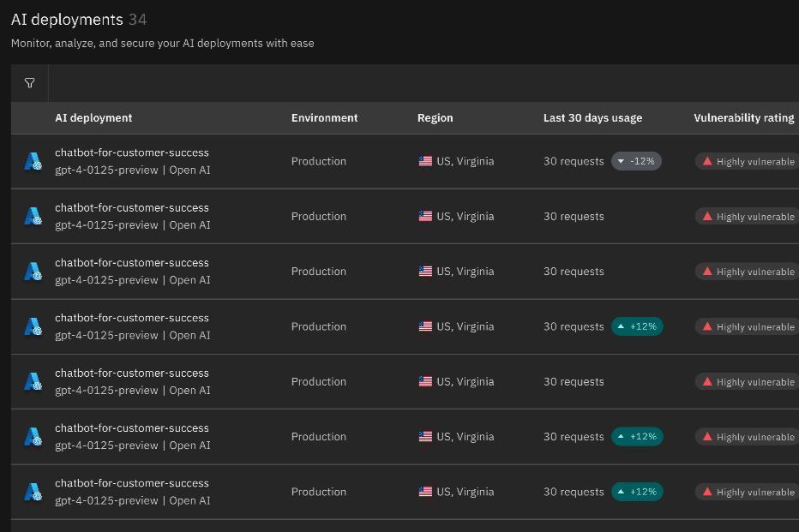
Task: Click the -12% usage trend badge
Action: tap(636, 161)
